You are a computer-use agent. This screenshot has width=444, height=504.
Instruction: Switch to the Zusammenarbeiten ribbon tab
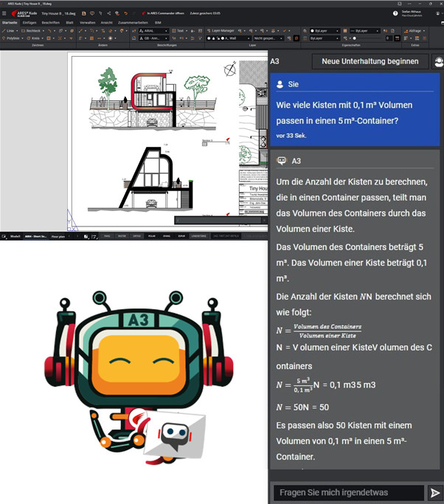pyautogui.click(x=133, y=23)
